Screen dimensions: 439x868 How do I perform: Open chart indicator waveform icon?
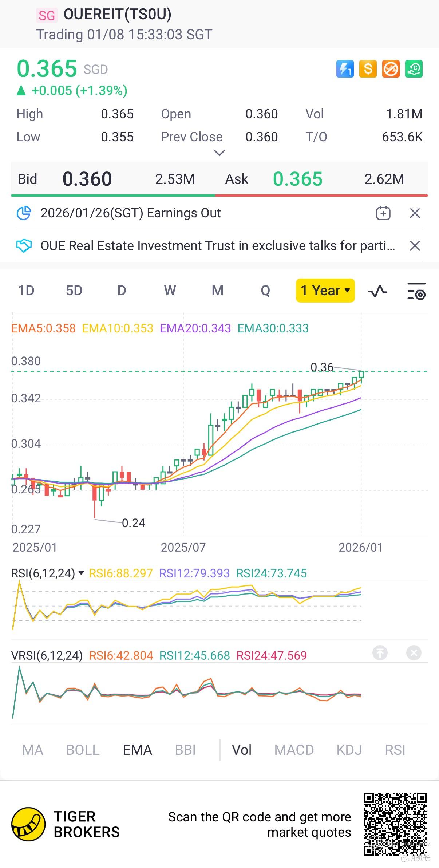click(378, 291)
